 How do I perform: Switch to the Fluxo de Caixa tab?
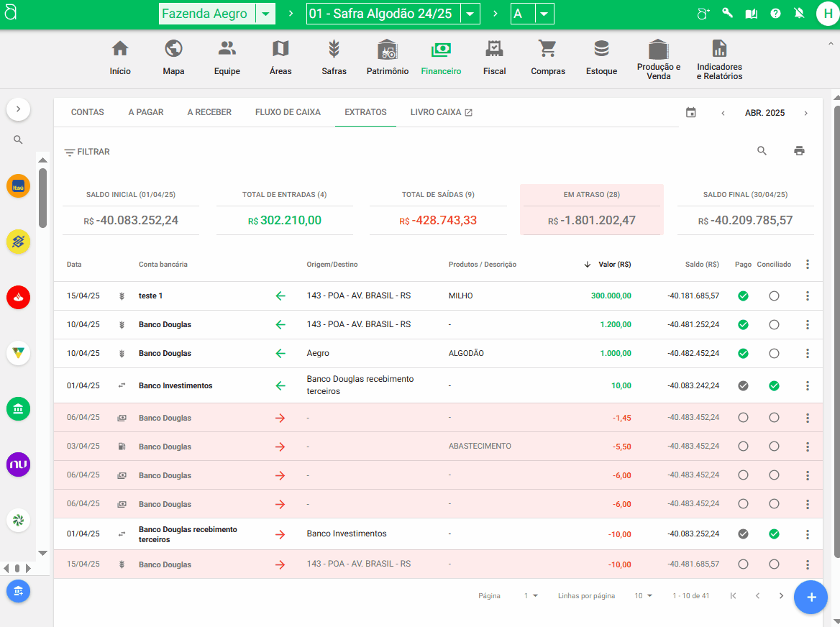tap(288, 112)
